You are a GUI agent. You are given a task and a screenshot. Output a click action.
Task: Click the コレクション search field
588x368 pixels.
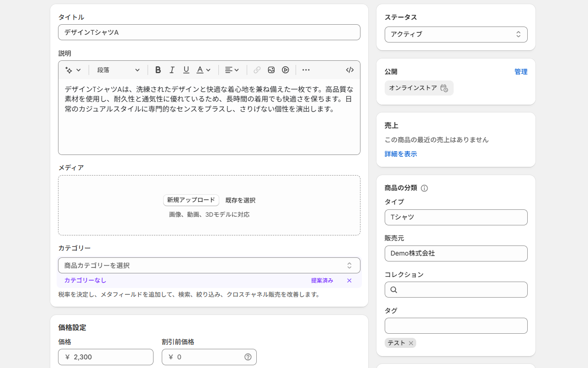pyautogui.click(x=461, y=290)
